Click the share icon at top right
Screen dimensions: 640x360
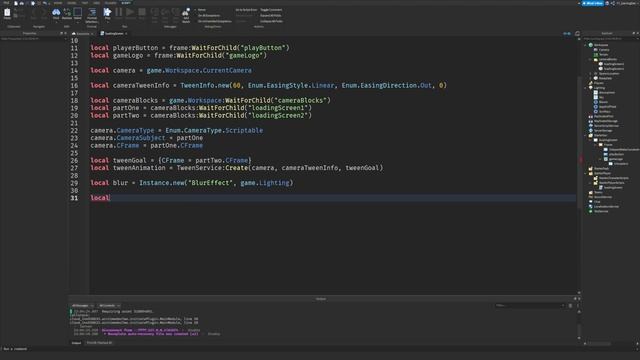(x=613, y=3)
